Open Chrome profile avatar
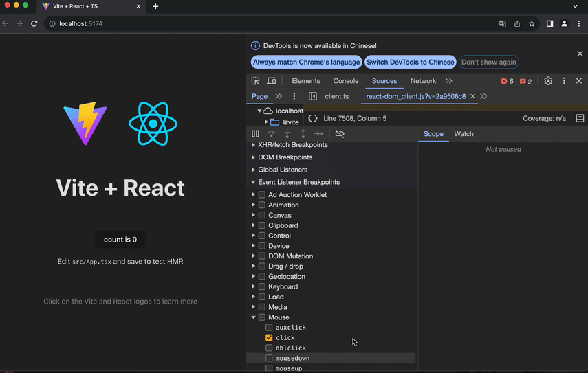Viewport: 588px width, 373px height. pos(565,23)
